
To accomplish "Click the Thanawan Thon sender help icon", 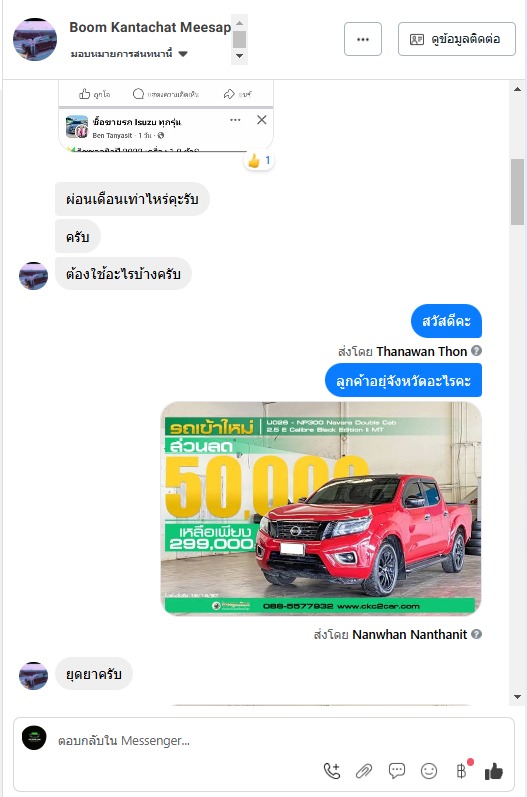I will click(x=476, y=351).
